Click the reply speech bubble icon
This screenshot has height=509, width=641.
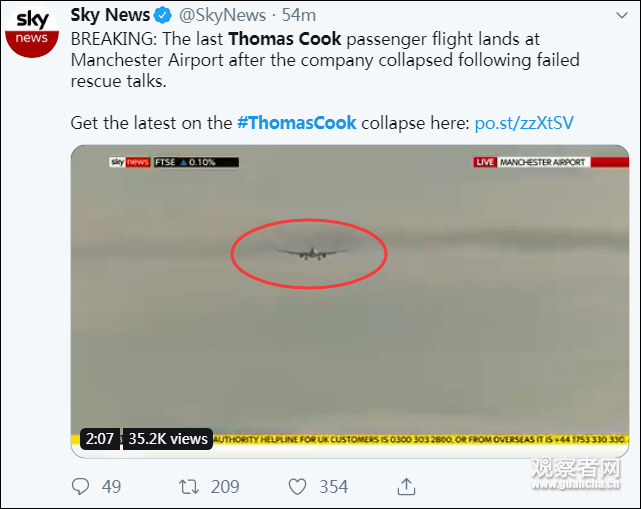click(82, 486)
